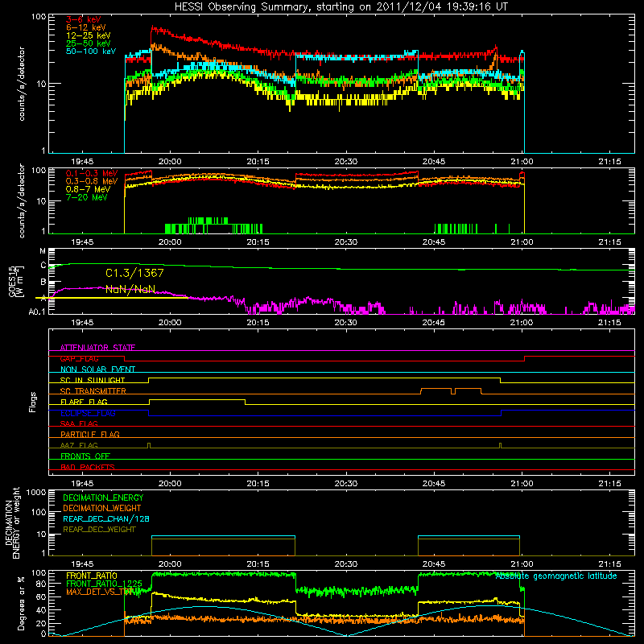Select the orange MAX_DET_VS_TOT legend label
The height and width of the screenshot is (644, 644).
pyautogui.click(x=100, y=592)
